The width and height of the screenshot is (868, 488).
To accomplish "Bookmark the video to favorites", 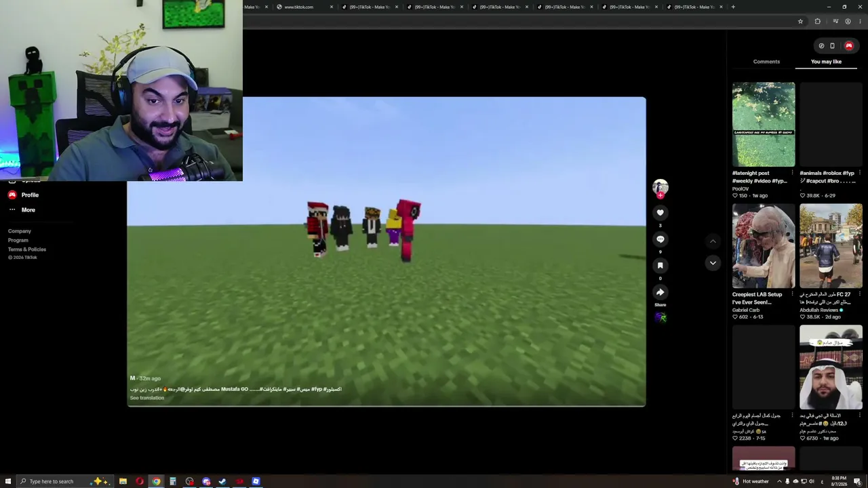I will (x=660, y=266).
